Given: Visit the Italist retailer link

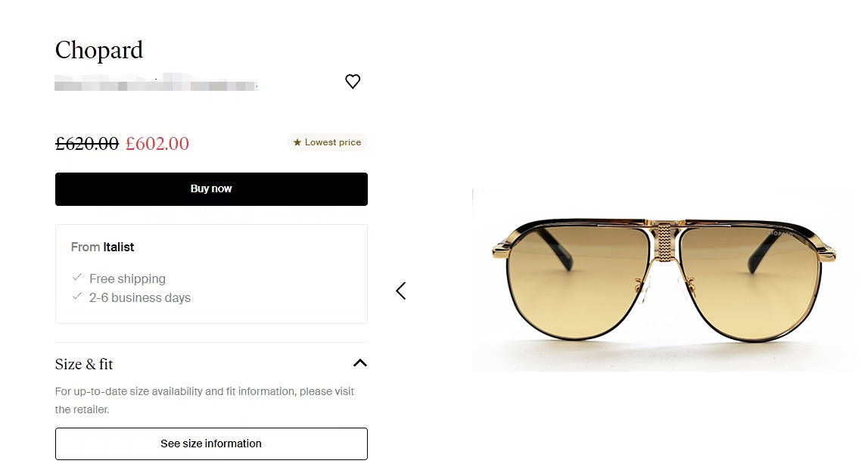Looking at the screenshot, I should click(x=119, y=247).
